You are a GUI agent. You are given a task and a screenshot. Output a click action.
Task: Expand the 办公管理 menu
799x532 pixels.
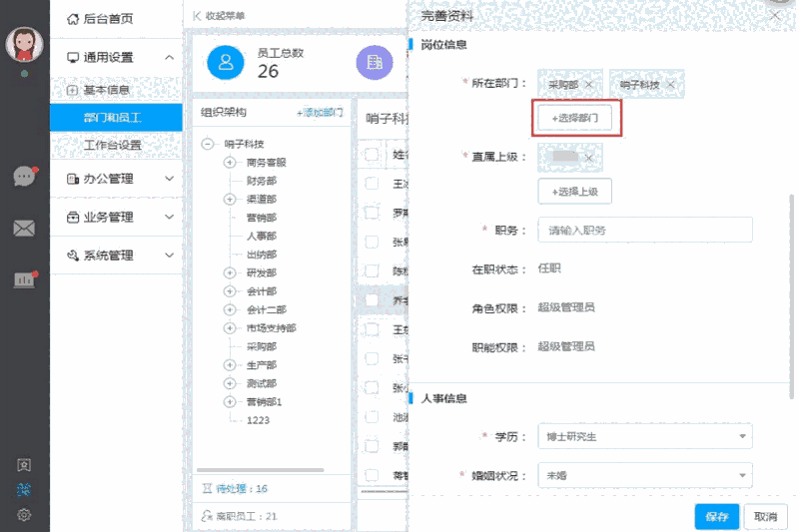117,179
